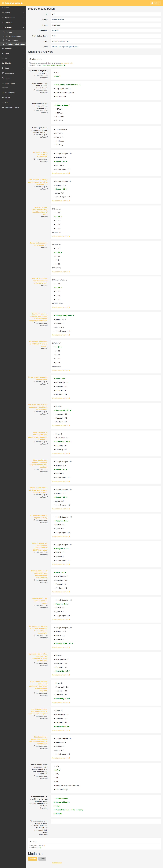163x868 pixels.
Task: Expand the User menu chevron
Action: (x=24, y=54)
